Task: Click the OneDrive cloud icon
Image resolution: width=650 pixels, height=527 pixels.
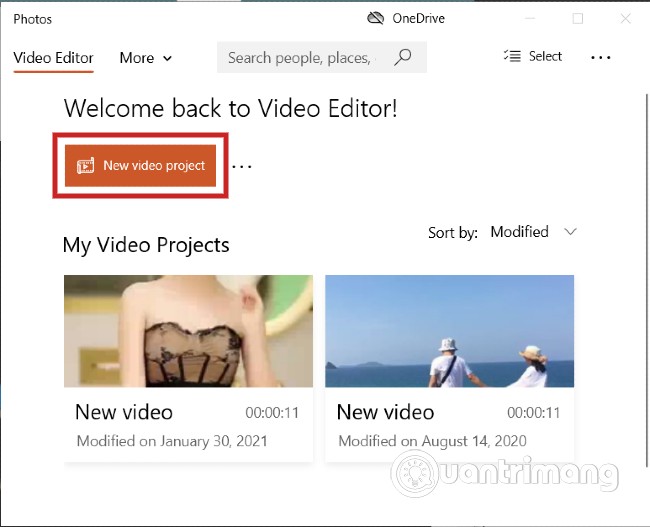Action: pos(376,18)
